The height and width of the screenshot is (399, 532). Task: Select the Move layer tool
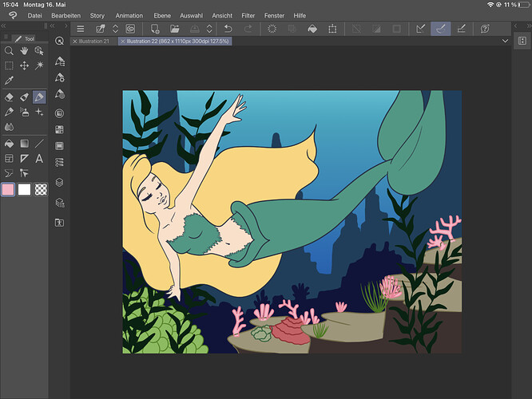click(24, 65)
